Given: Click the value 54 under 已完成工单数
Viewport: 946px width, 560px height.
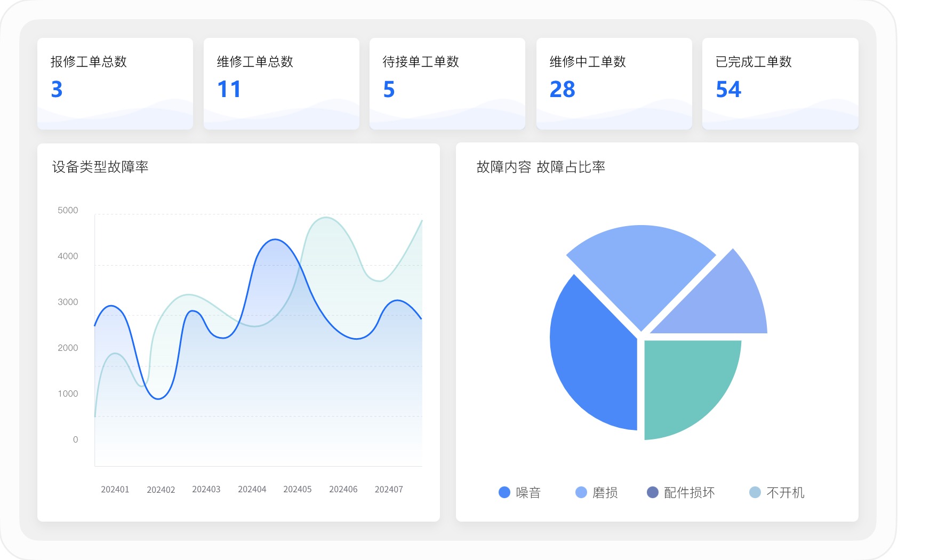Looking at the screenshot, I should click(729, 89).
